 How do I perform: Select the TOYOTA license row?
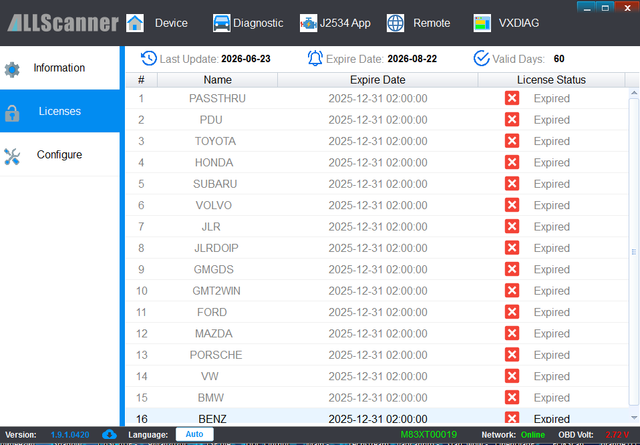tap(376, 141)
